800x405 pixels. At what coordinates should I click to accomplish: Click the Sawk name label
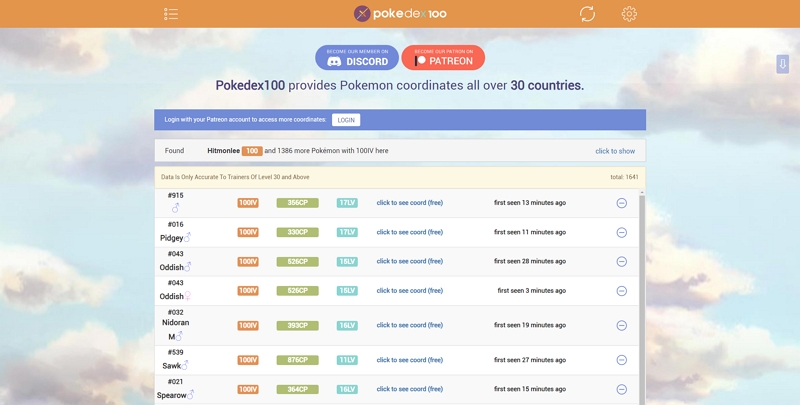click(x=171, y=366)
